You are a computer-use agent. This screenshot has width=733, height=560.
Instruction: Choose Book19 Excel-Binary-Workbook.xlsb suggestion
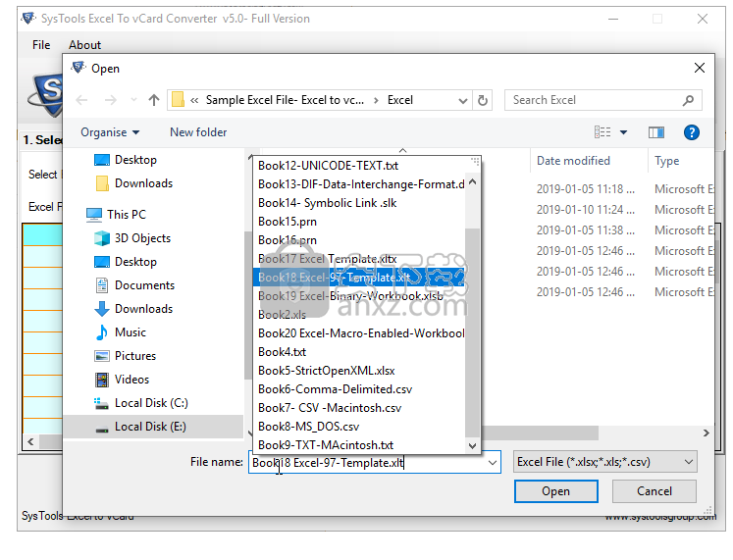click(359, 296)
